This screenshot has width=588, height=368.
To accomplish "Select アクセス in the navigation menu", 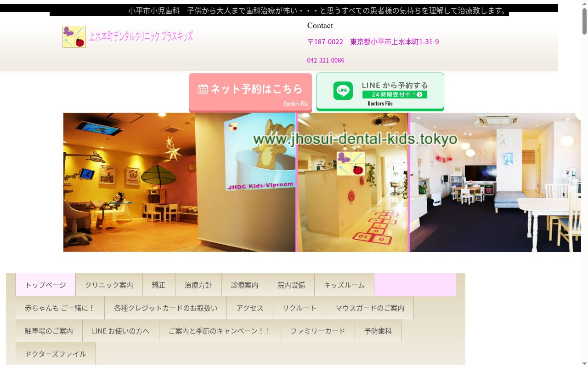I will point(250,308).
